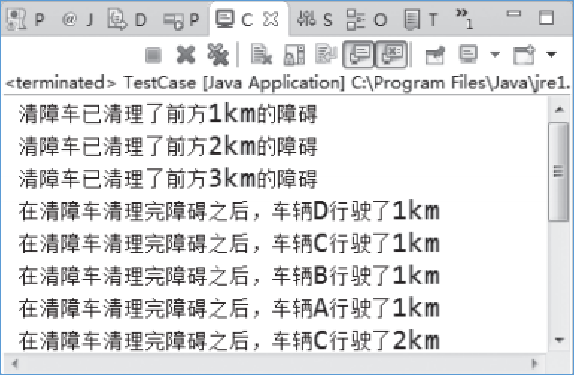Click the vertical scrollbar up arrow
575x376 pixels.
[560, 110]
